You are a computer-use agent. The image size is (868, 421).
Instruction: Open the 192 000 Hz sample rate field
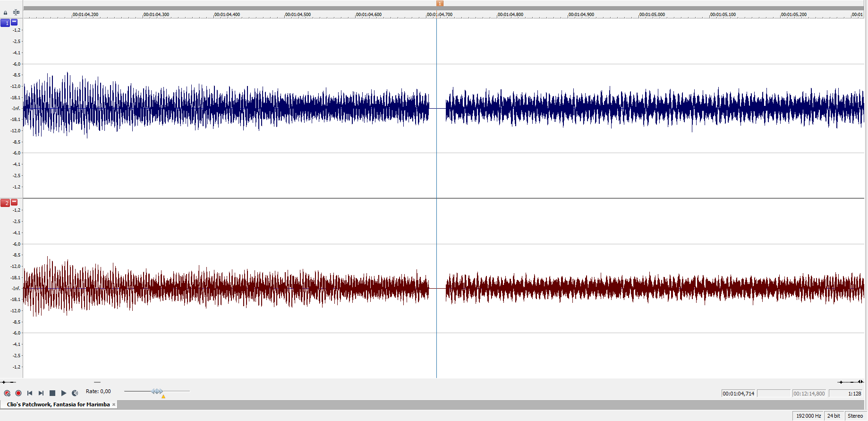pos(808,416)
